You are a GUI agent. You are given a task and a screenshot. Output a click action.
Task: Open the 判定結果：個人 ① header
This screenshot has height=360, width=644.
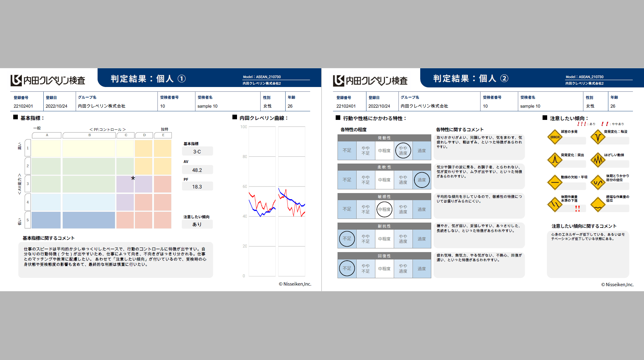click(x=147, y=78)
